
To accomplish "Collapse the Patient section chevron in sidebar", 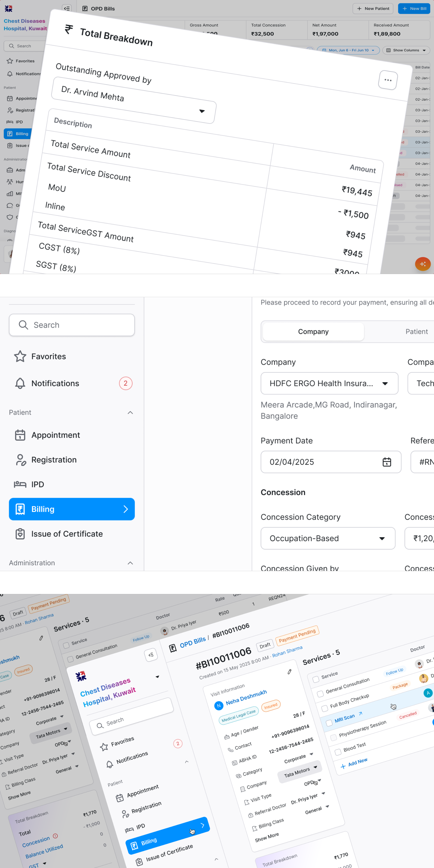I will click(x=130, y=412).
